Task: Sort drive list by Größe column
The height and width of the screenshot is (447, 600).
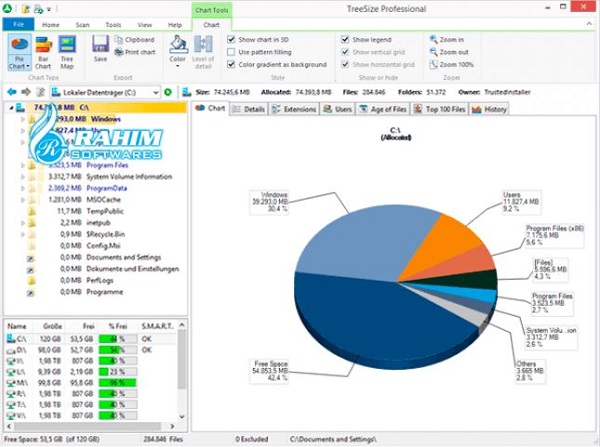Action: click(49, 326)
